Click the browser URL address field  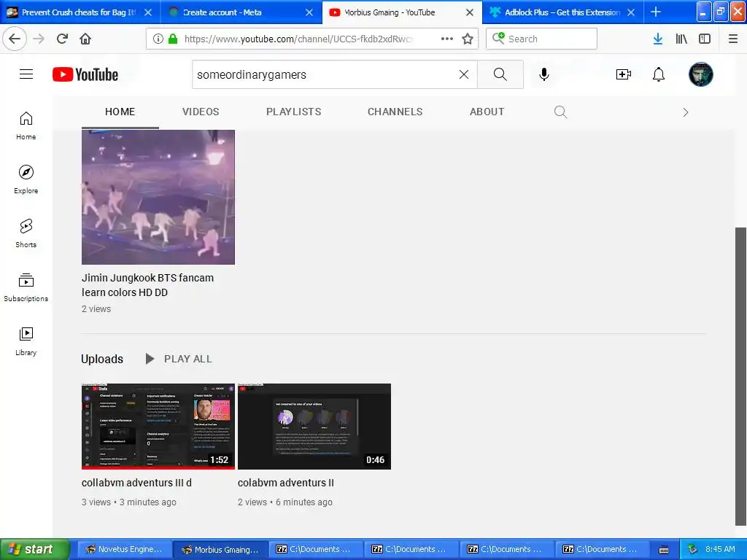click(x=298, y=39)
